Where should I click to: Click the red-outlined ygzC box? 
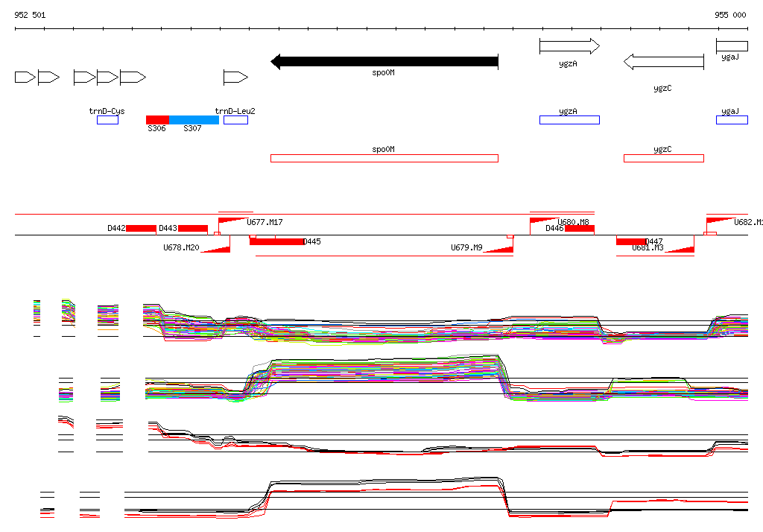click(664, 158)
